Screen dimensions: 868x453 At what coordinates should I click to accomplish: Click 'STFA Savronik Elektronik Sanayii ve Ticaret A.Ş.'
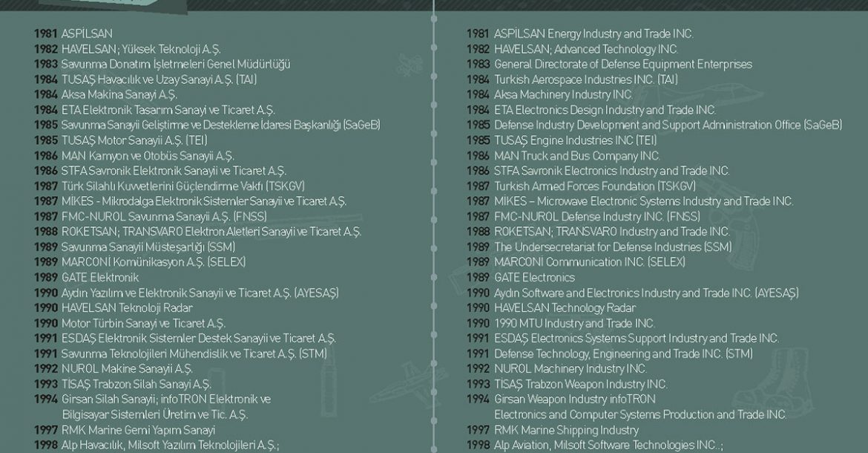click(x=174, y=171)
